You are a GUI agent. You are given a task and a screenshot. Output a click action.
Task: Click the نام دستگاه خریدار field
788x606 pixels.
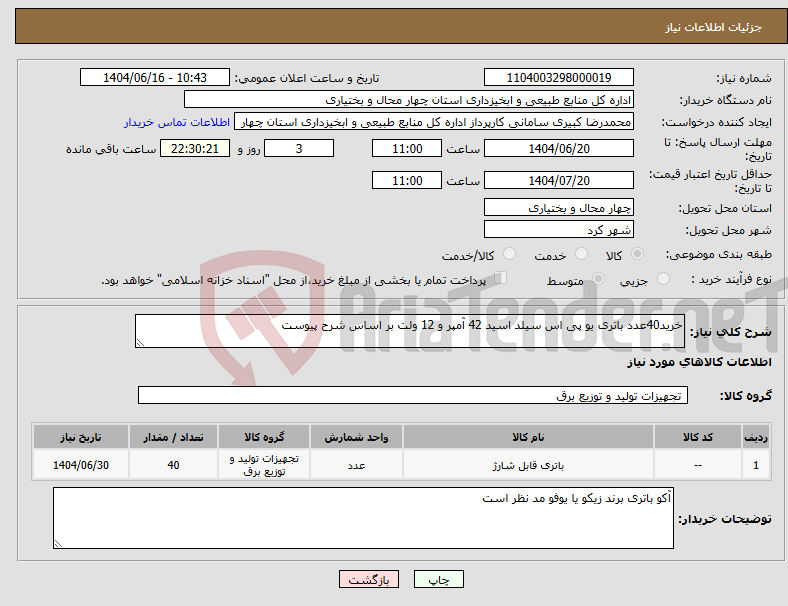coord(409,99)
